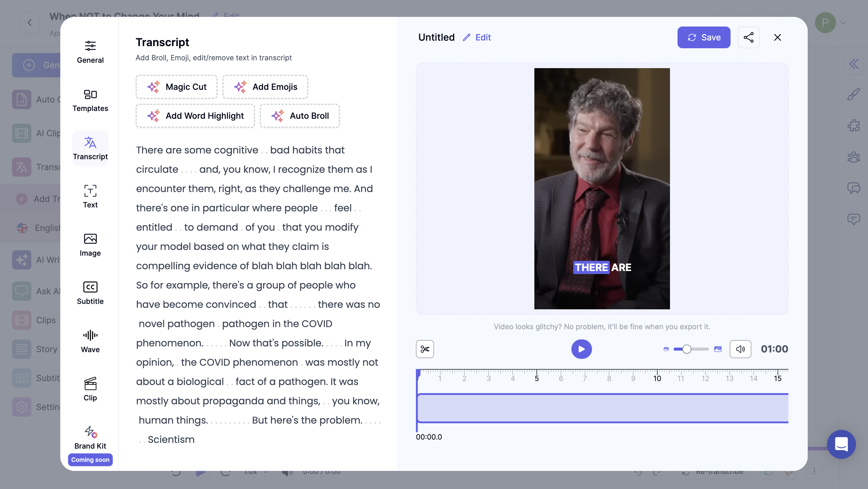Click the Add Word Highlight icon

[x=154, y=116]
